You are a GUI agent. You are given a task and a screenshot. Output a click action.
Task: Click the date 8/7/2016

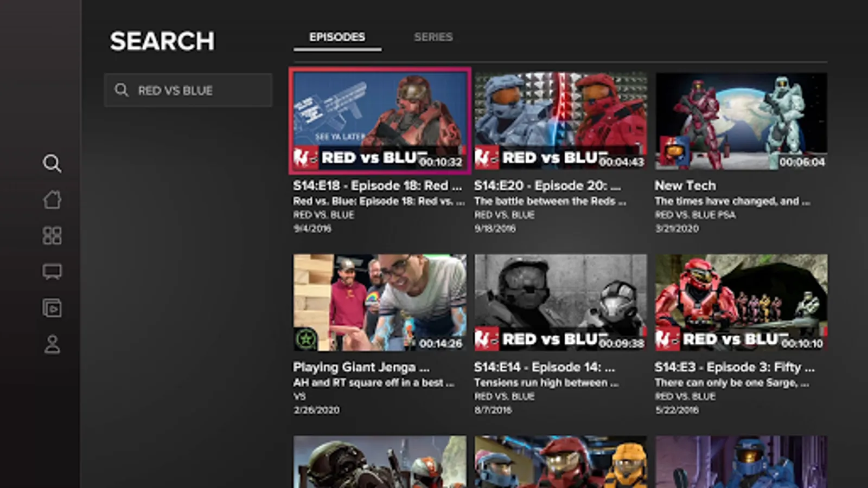tap(493, 410)
